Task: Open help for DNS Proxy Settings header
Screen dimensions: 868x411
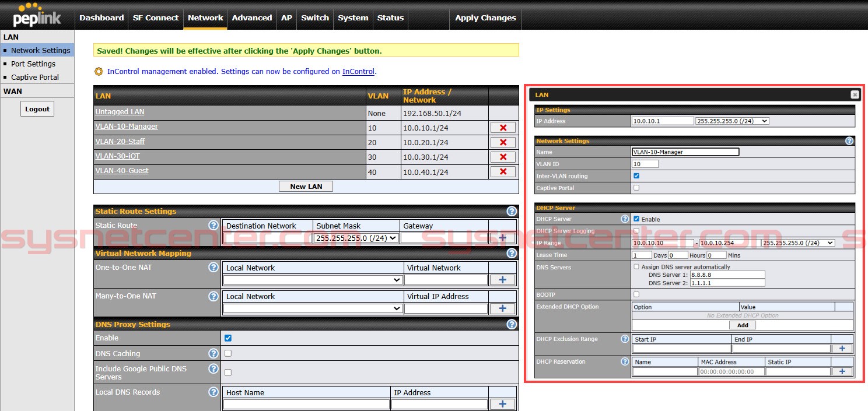Action: pos(512,324)
